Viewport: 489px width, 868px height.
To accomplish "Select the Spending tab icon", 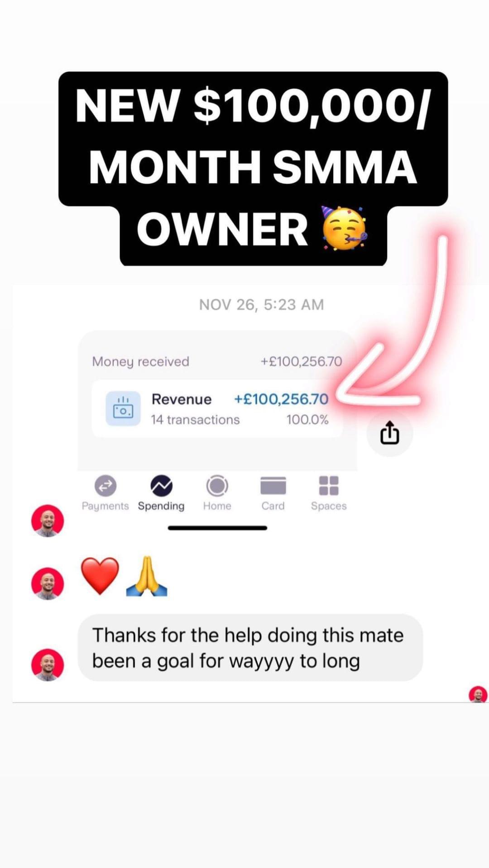I will [161, 486].
